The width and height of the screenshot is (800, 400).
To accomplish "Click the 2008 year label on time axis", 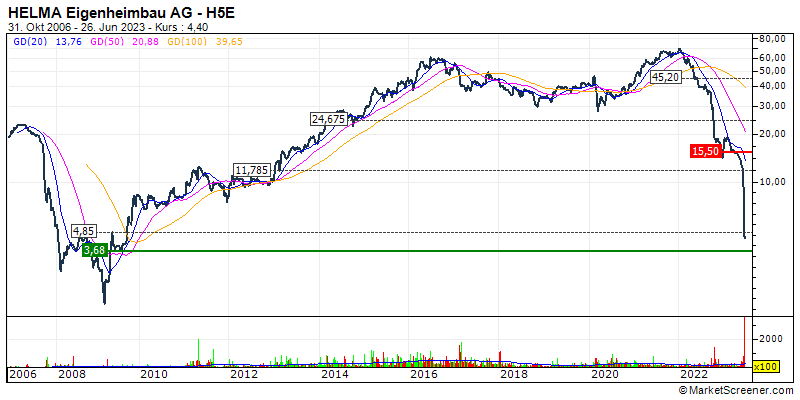I will [x=71, y=376].
